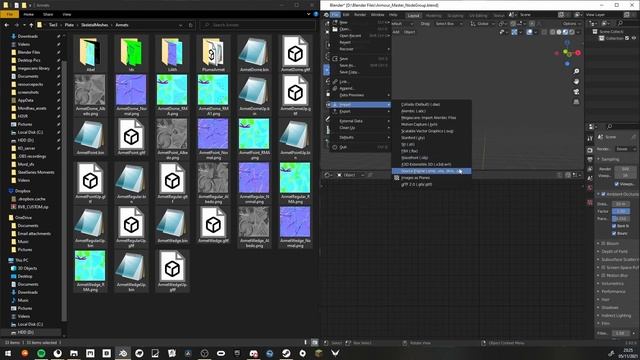The height and width of the screenshot is (360, 640).
Task: Enable Screen Space Reflections checkbox
Action: (x=604, y=267)
